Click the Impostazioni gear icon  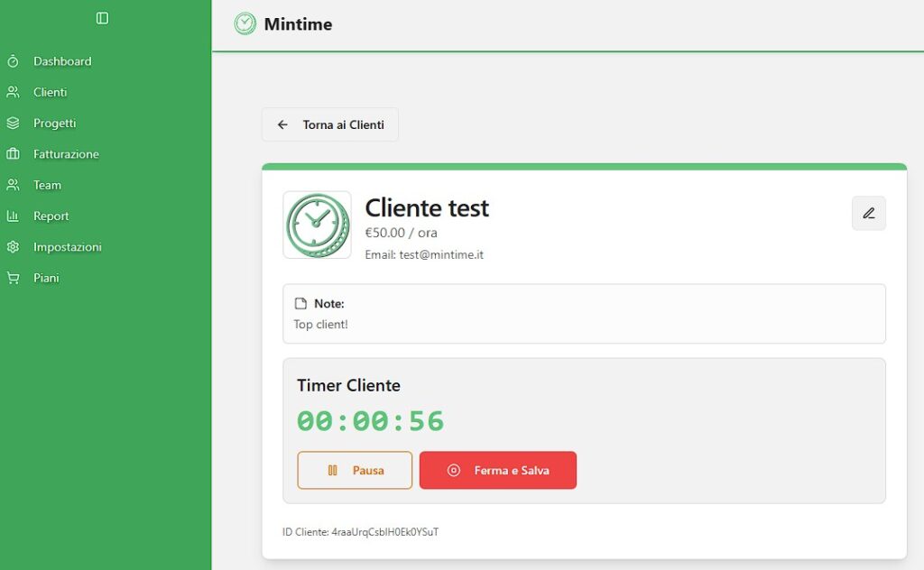click(x=13, y=247)
